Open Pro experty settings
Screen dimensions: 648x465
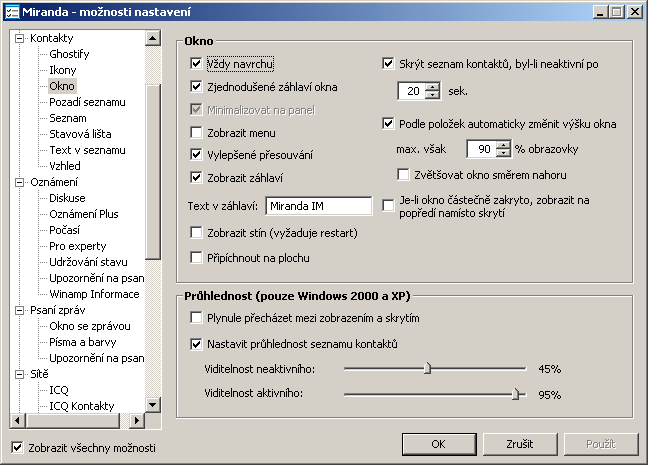[78, 246]
